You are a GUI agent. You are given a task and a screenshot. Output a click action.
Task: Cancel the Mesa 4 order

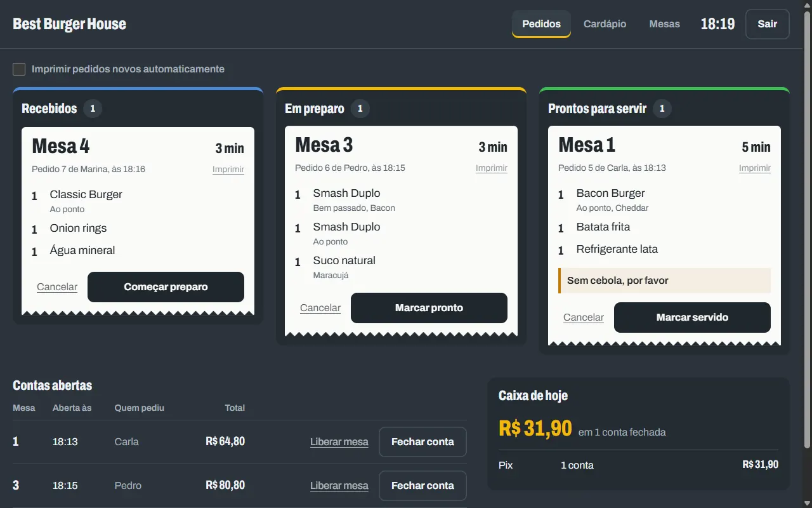(x=57, y=287)
